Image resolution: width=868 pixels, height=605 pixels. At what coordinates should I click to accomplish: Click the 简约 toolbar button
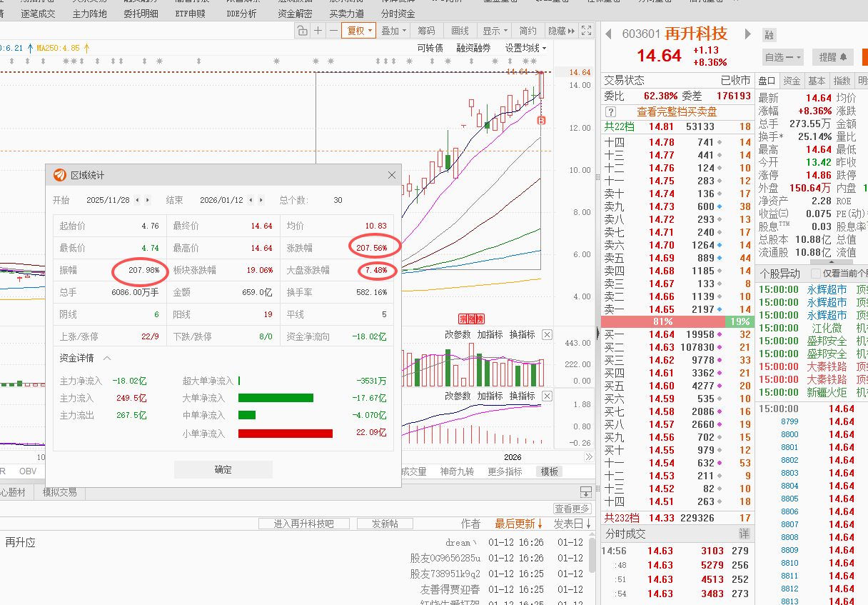click(x=528, y=31)
